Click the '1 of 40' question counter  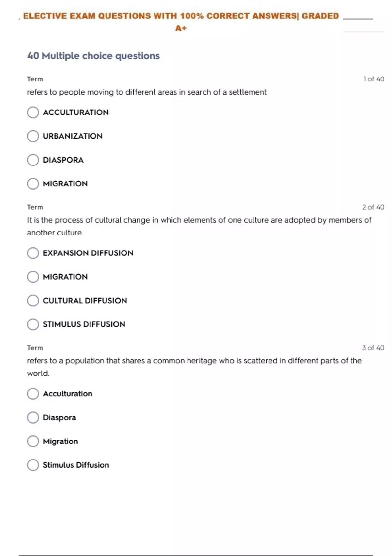[373, 79]
